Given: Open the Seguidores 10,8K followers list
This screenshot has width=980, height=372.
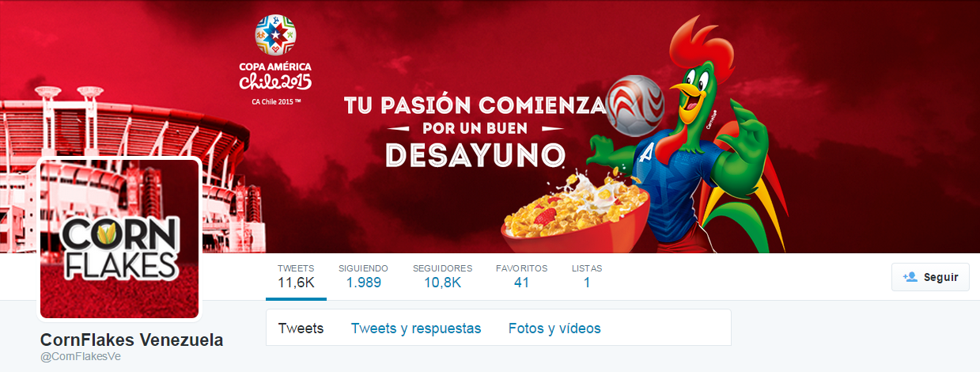Looking at the screenshot, I should 442,276.
